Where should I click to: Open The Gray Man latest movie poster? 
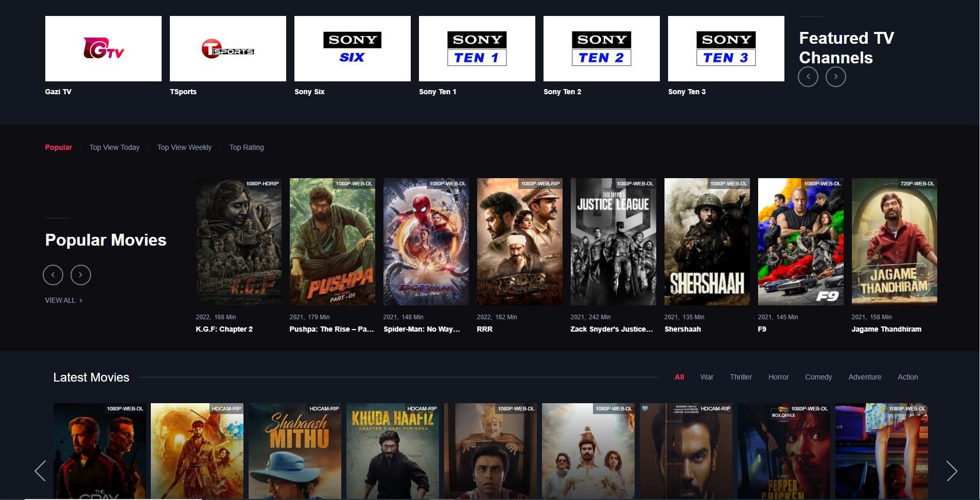(100, 451)
